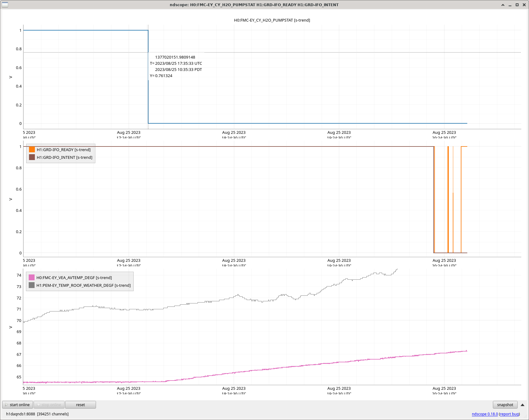Click the cursor GPS time 1377020151.9809148
This screenshot has height=420, width=529.
[175, 57]
